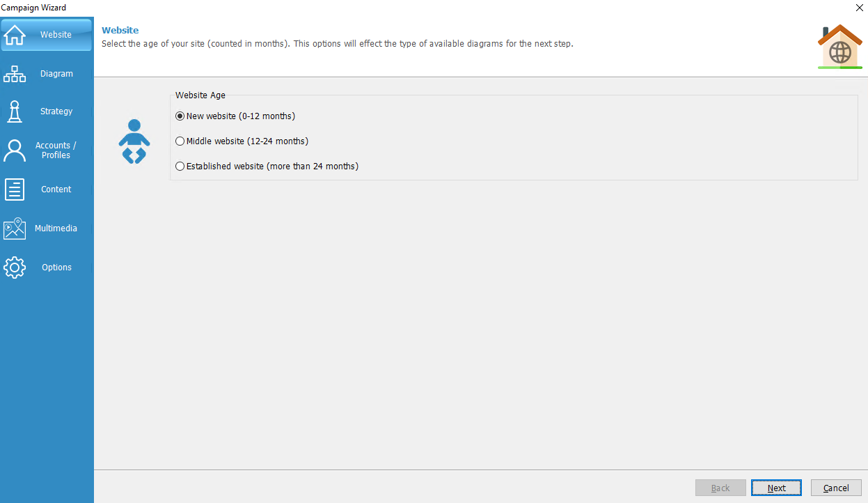
Task: Pick Established website (more than 24 months)
Action: coord(180,167)
